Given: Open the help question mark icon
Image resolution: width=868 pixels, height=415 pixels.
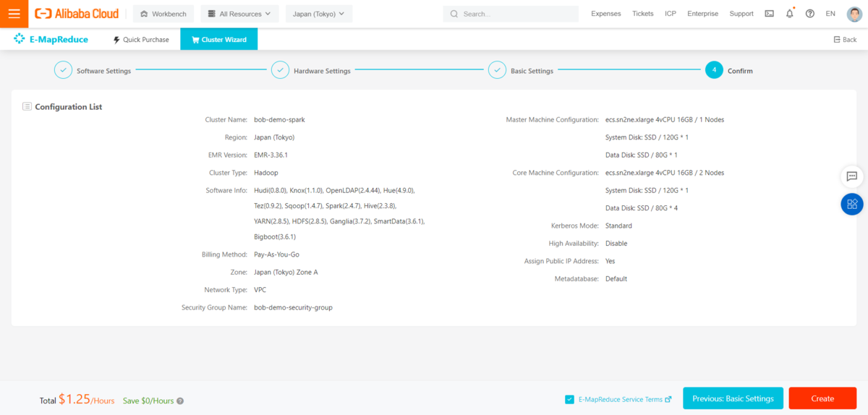Looking at the screenshot, I should 809,14.
